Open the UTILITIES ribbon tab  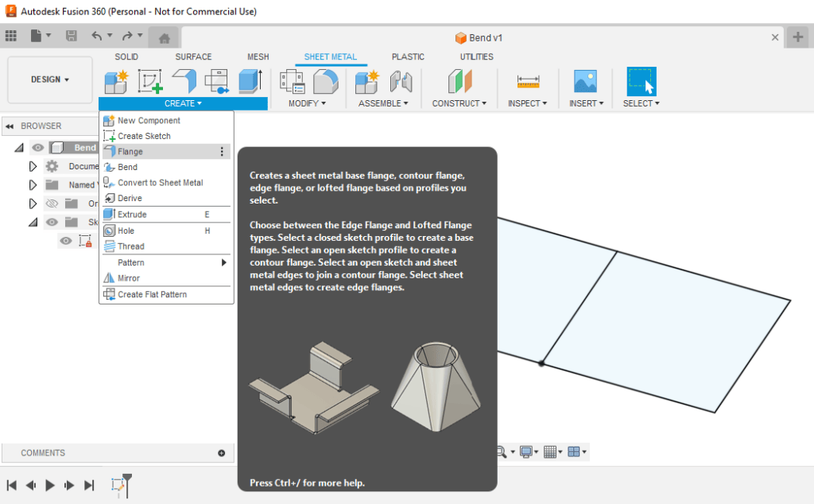point(475,56)
